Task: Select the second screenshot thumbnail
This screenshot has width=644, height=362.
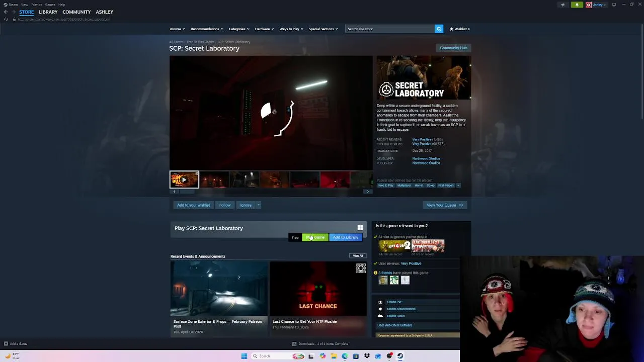Action: [x=214, y=179]
